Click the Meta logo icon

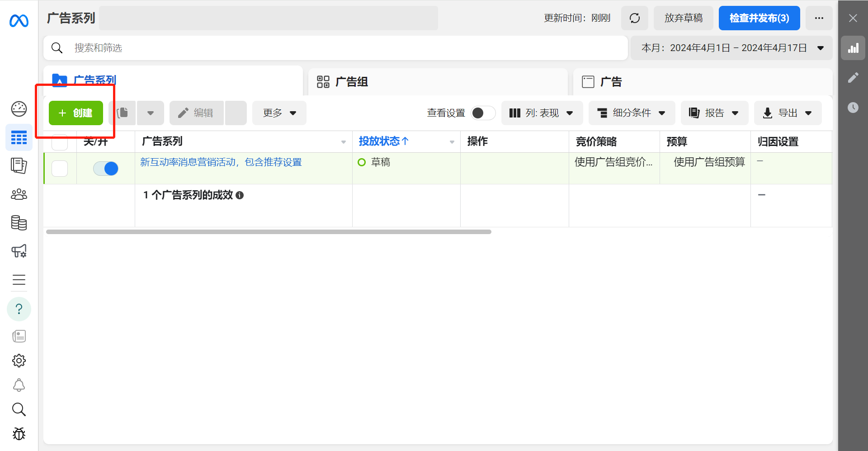click(x=19, y=21)
